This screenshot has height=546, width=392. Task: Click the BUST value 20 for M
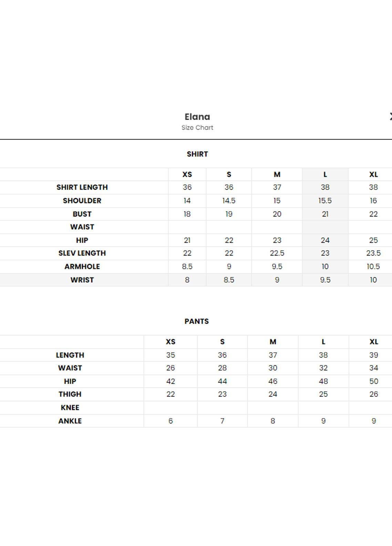pos(277,214)
